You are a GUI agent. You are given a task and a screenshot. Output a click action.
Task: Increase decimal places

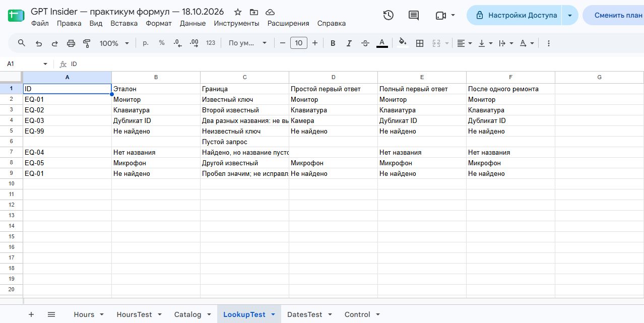click(x=194, y=43)
